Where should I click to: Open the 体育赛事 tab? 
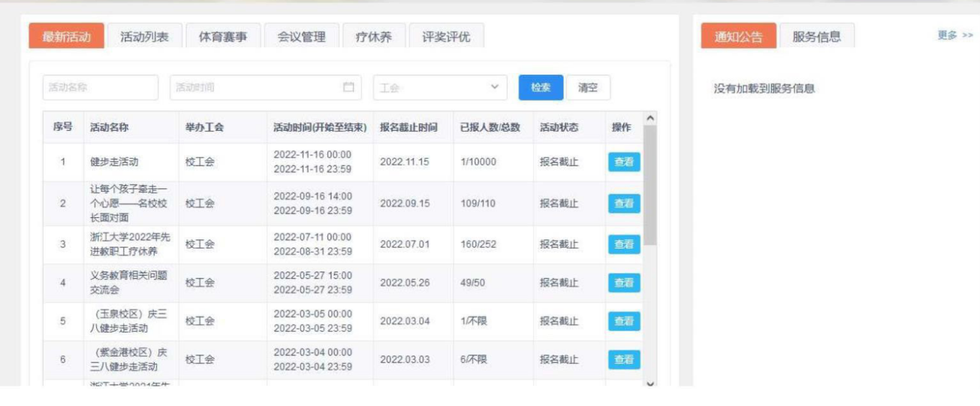[x=222, y=37]
